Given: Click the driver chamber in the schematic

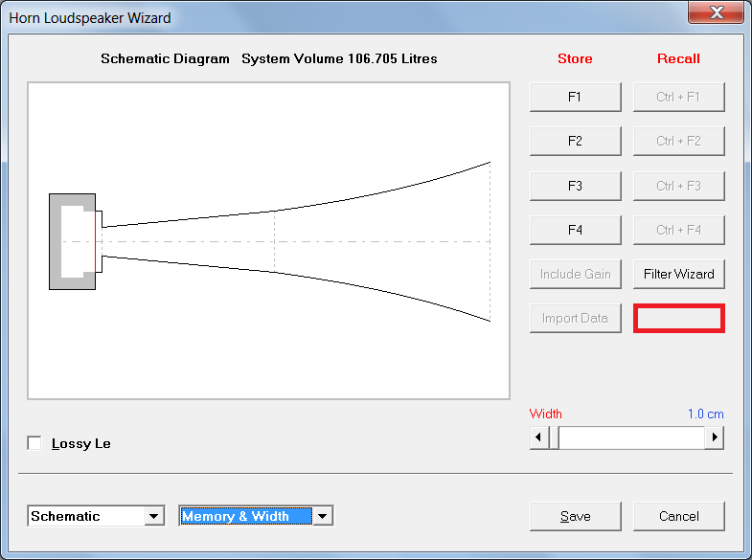Looking at the screenshot, I should 73,241.
